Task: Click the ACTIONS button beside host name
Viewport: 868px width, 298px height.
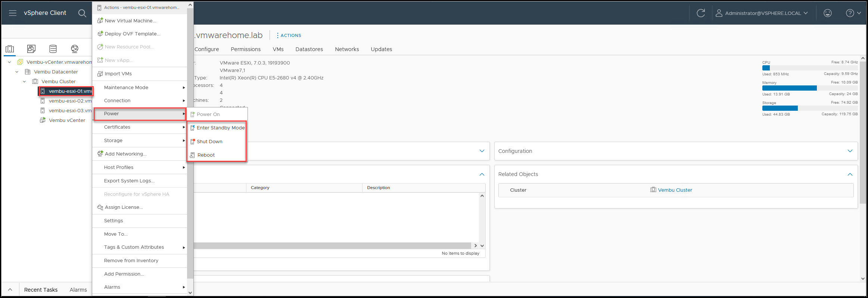Action: tap(289, 35)
